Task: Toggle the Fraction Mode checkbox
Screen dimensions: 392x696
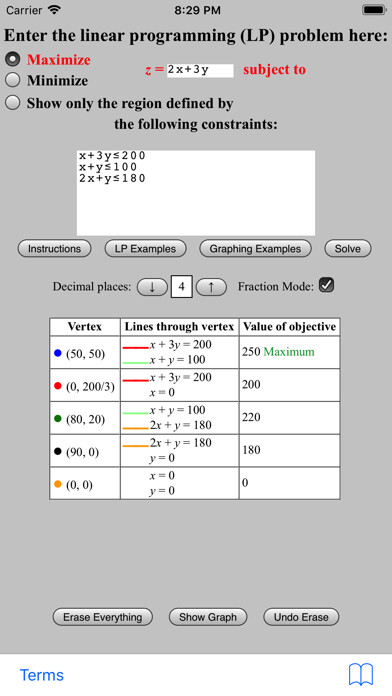Action: pyautogui.click(x=327, y=285)
